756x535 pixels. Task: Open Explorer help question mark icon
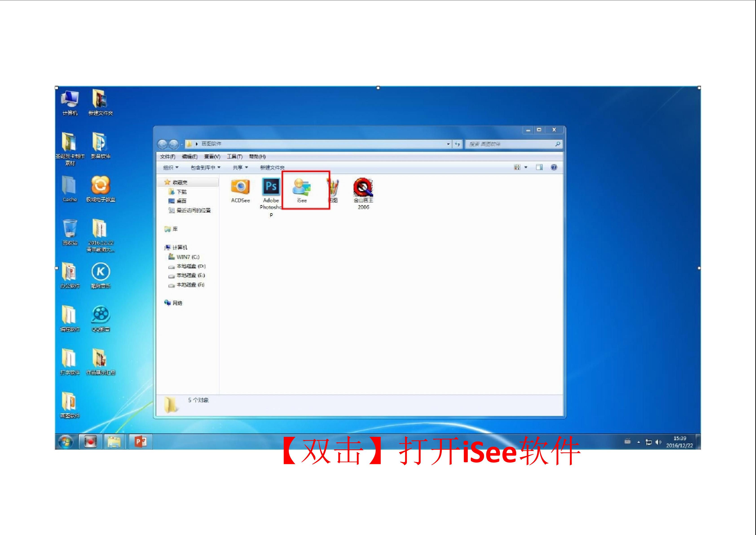coord(554,167)
